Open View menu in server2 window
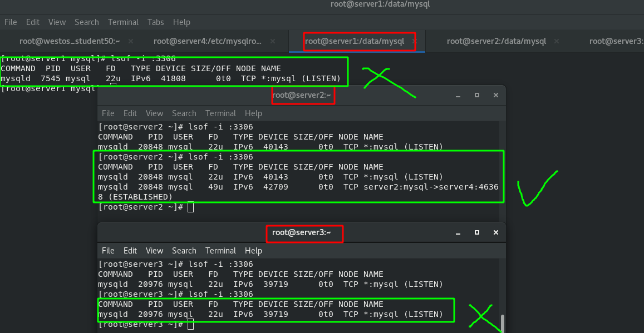Image resolution: width=644 pixels, height=333 pixels. (154, 113)
